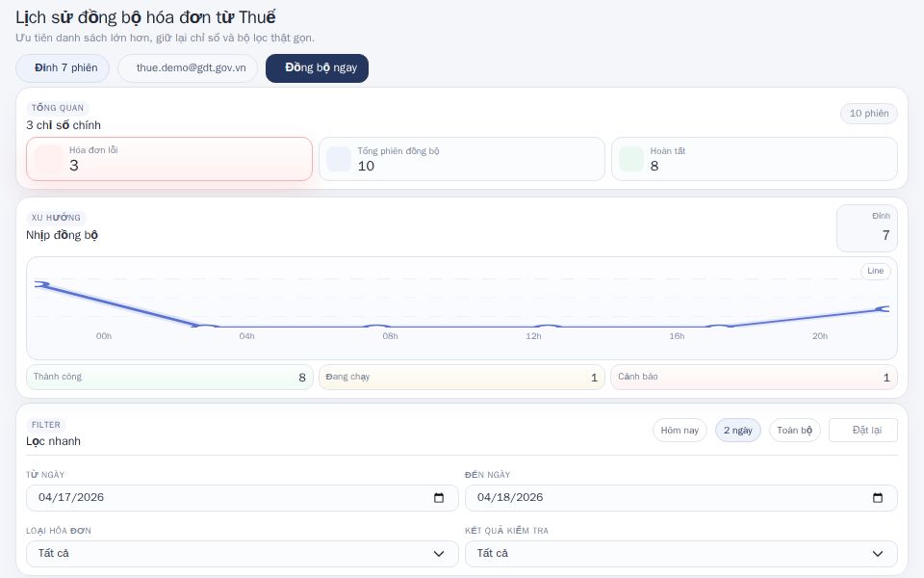924x578 pixels.
Task: Click the blue Tổng phiên đồng bộ icon
Action: (339, 158)
